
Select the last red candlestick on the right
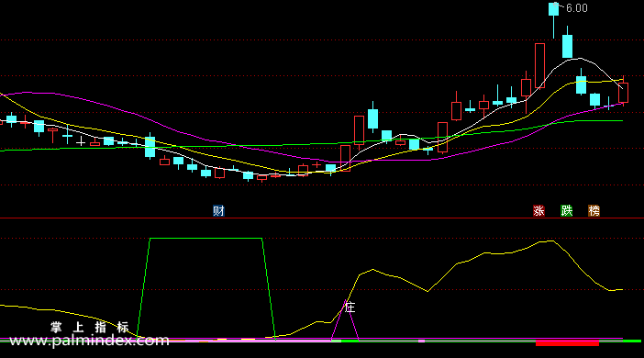tap(623, 92)
